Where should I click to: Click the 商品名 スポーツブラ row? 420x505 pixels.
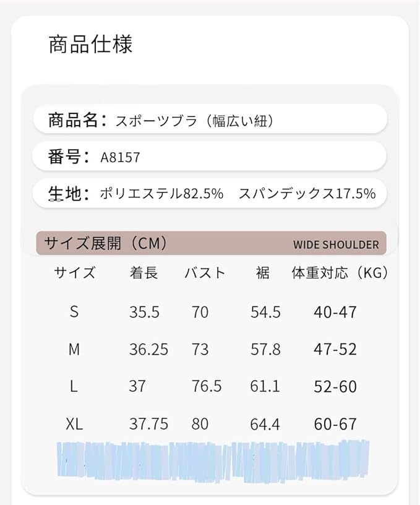coord(209,120)
